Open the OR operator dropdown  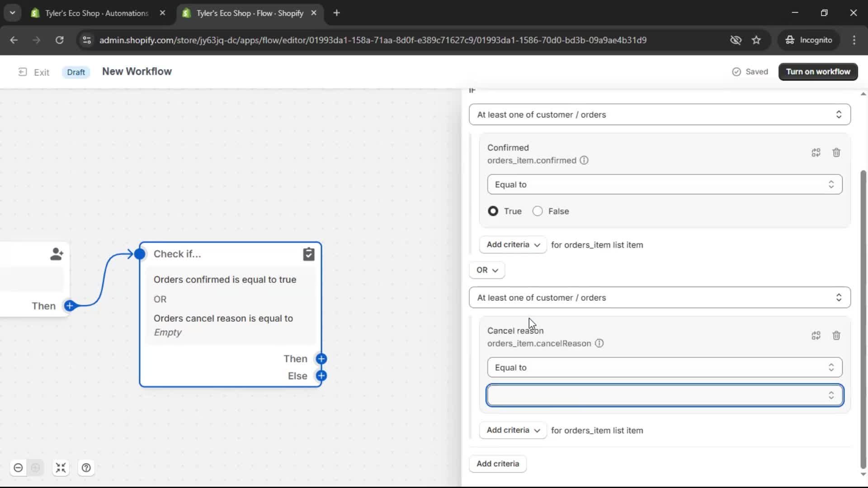coord(486,270)
